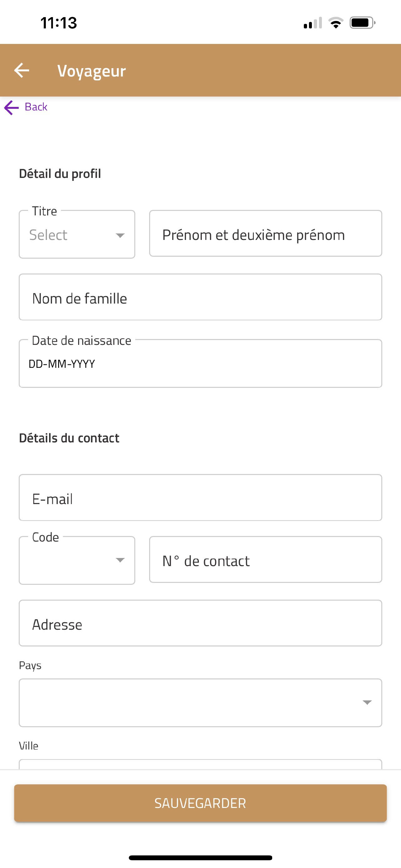The height and width of the screenshot is (868, 401).
Task: Focus the Nom de famille field
Action: (x=200, y=297)
